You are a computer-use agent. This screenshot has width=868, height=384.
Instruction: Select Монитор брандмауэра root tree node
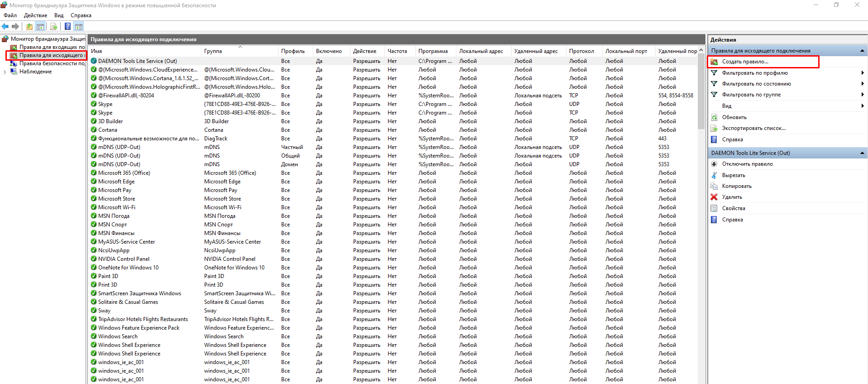[x=48, y=39]
